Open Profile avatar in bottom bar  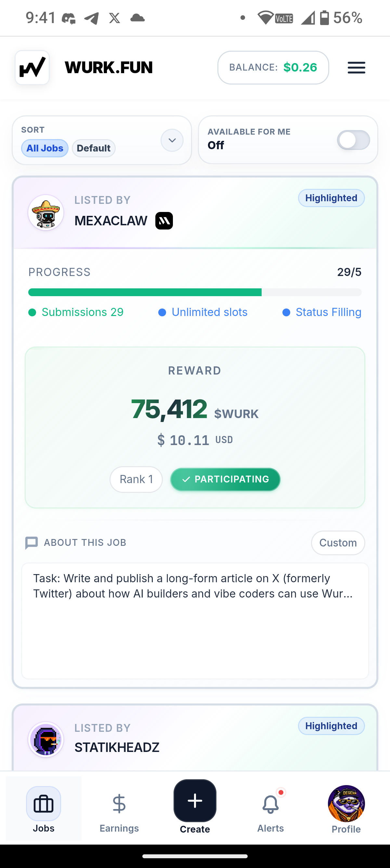click(x=346, y=804)
